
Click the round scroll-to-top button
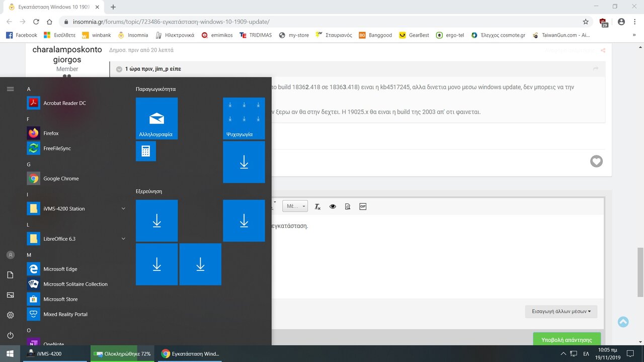(623, 322)
